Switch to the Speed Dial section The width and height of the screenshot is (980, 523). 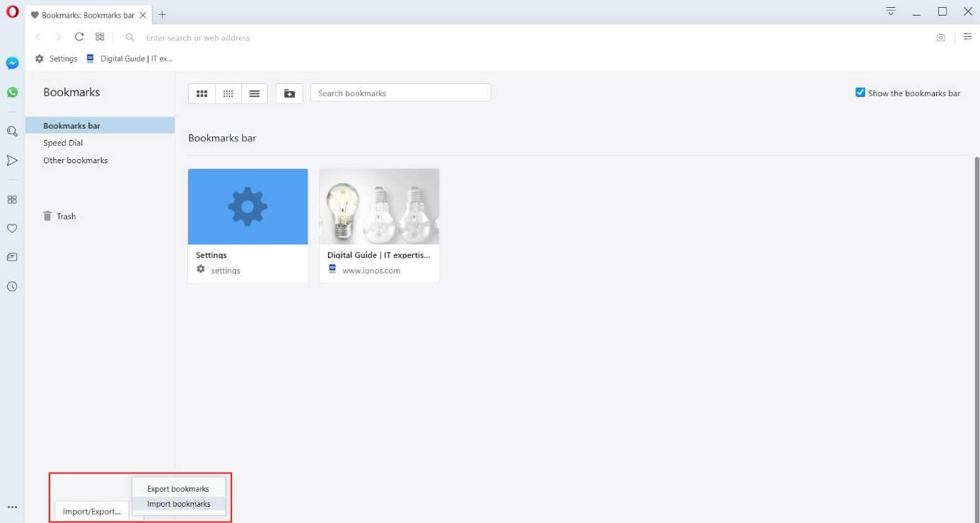[63, 142]
